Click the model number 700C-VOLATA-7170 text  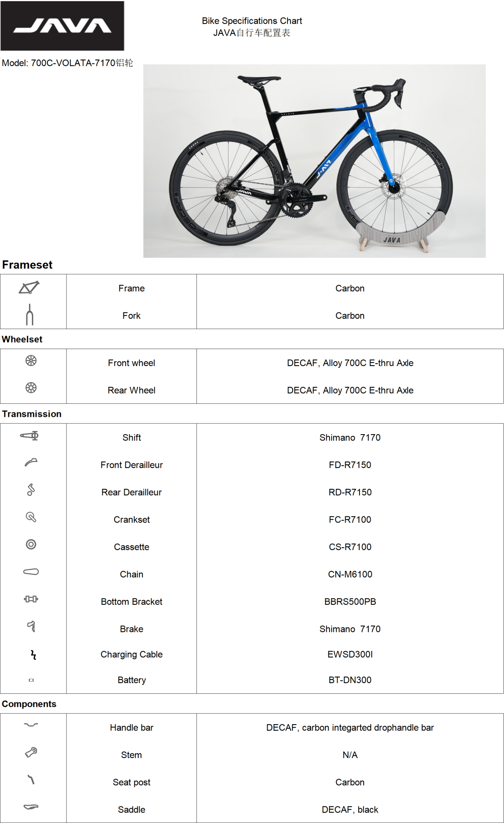73,63
